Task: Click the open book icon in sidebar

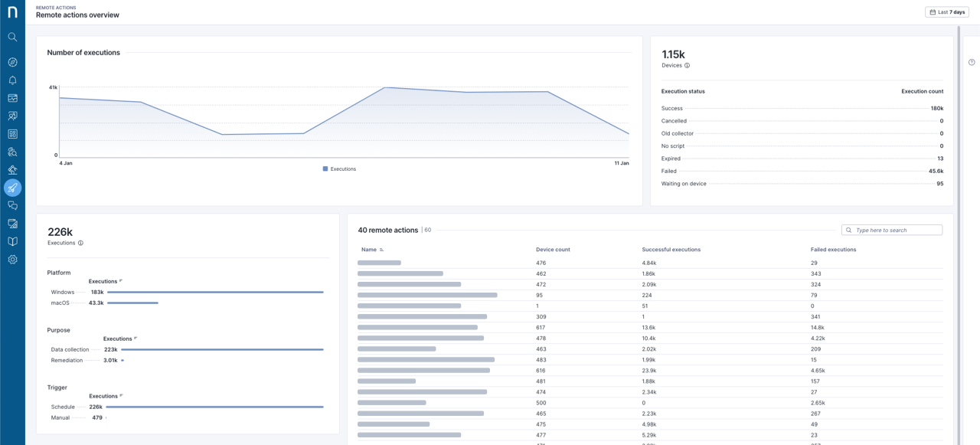Action: 12,241
